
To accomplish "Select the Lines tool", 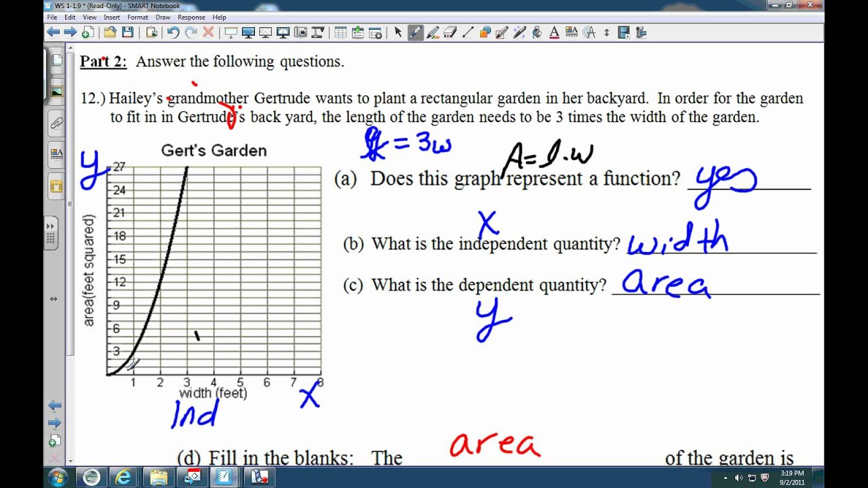I will (x=468, y=32).
